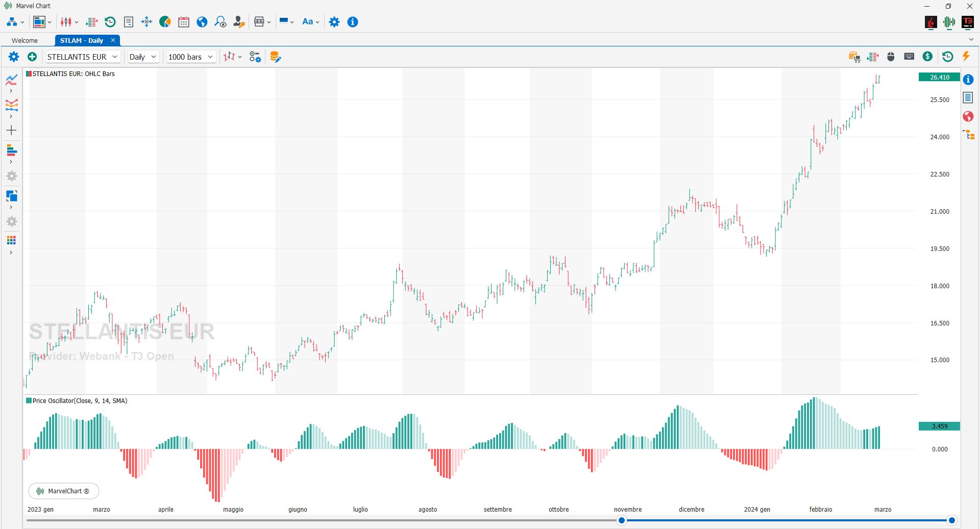Open the blue gear settings in main toolbar

[x=334, y=22]
